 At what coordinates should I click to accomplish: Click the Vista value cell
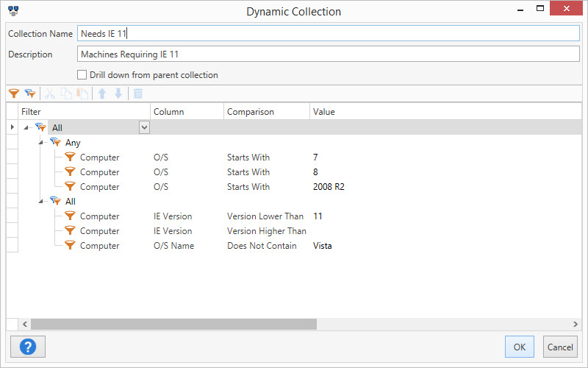323,246
